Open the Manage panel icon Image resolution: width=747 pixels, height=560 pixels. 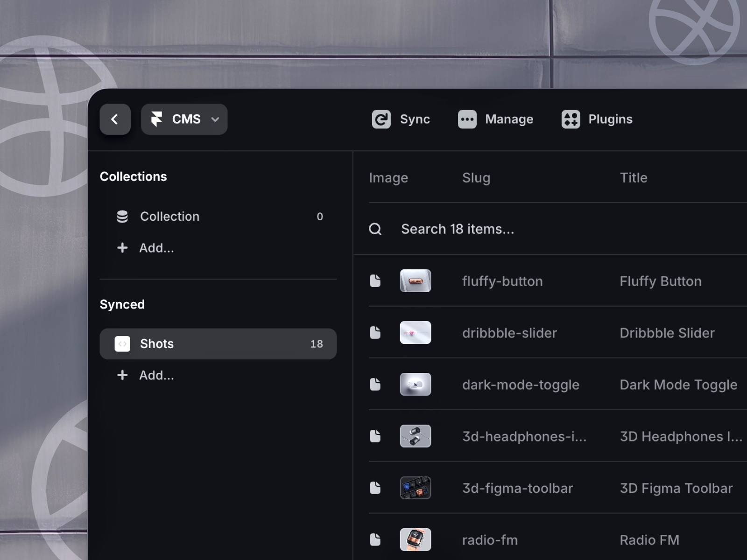467,119
